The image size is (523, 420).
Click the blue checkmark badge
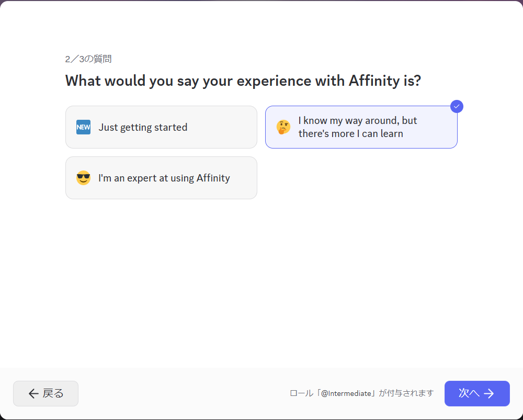click(457, 106)
